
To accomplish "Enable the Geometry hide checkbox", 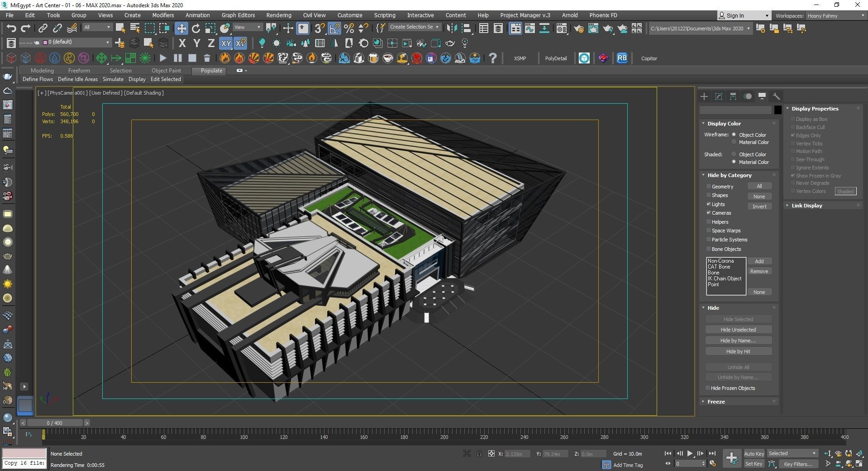I will click(709, 187).
